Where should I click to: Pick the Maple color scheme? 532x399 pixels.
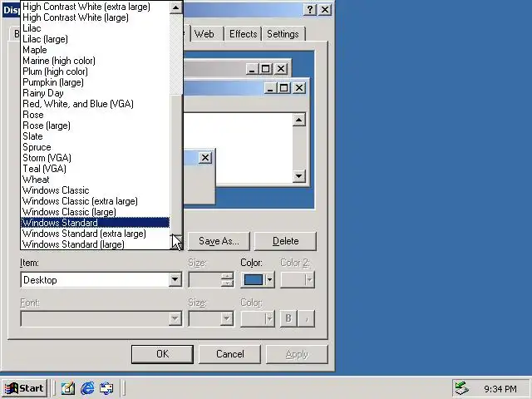pyautogui.click(x=95, y=50)
